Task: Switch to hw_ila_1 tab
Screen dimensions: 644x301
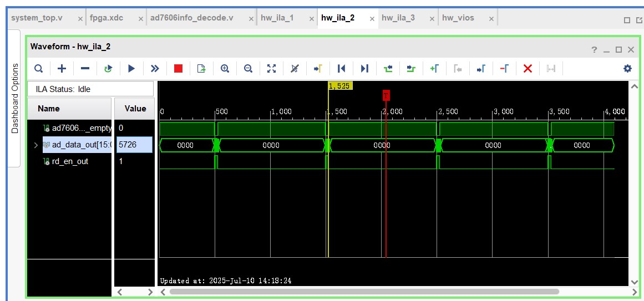Action: coord(277,18)
